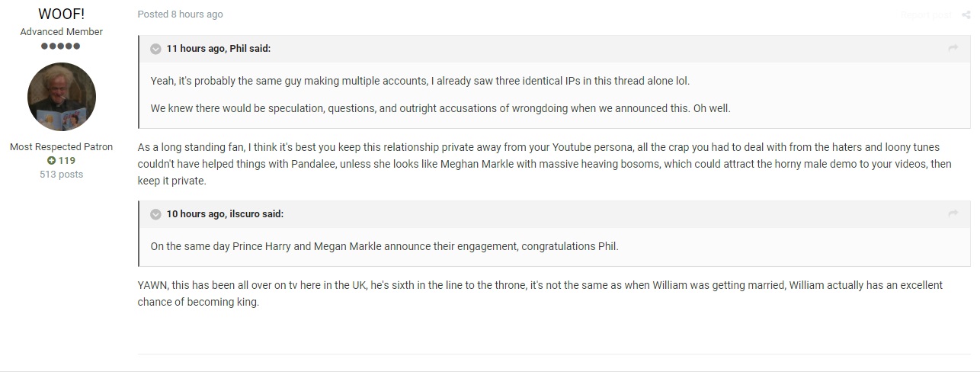Click the faint Report post link
The height and width of the screenshot is (372, 980).
click(926, 14)
